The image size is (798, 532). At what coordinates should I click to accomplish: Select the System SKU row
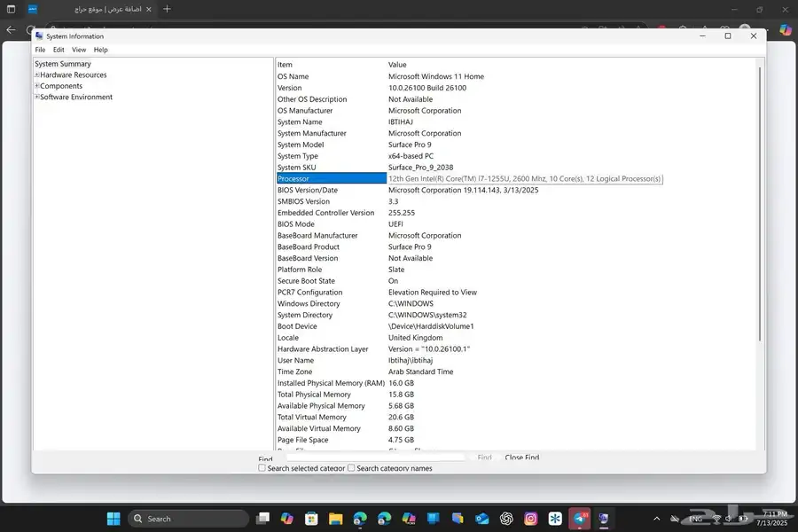[x=515, y=167]
